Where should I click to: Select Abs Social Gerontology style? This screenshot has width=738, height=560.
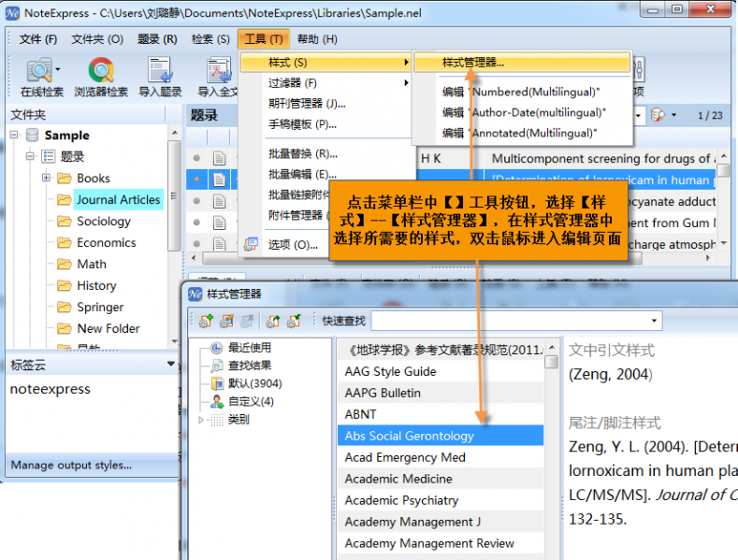[x=441, y=436]
